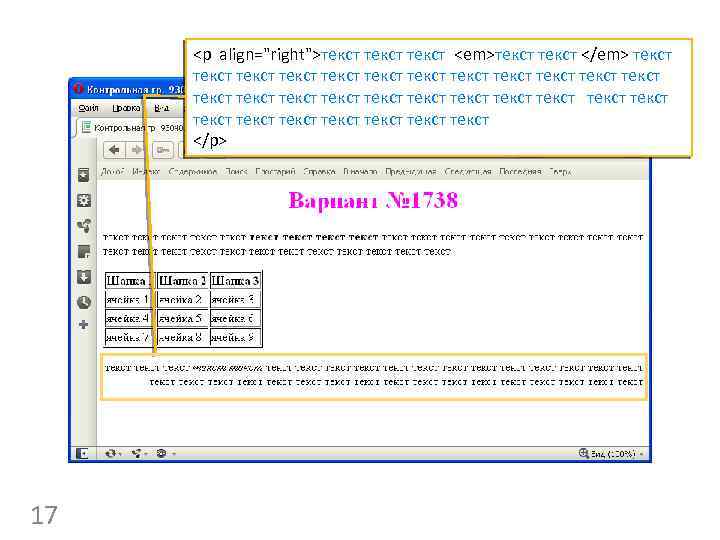720x540 pixels.
Task: Click the page icon on the Контрольная tab
Action: pos(86,127)
